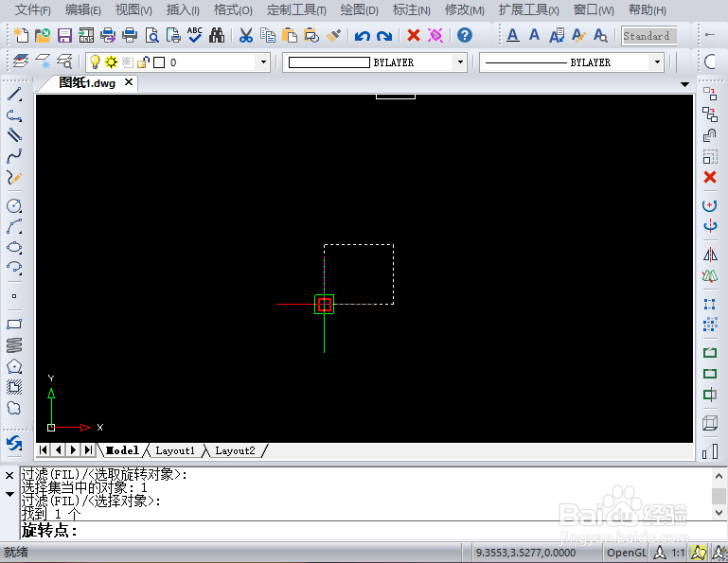Open the 帮助(H) menu
728x563 pixels.
(x=648, y=9)
